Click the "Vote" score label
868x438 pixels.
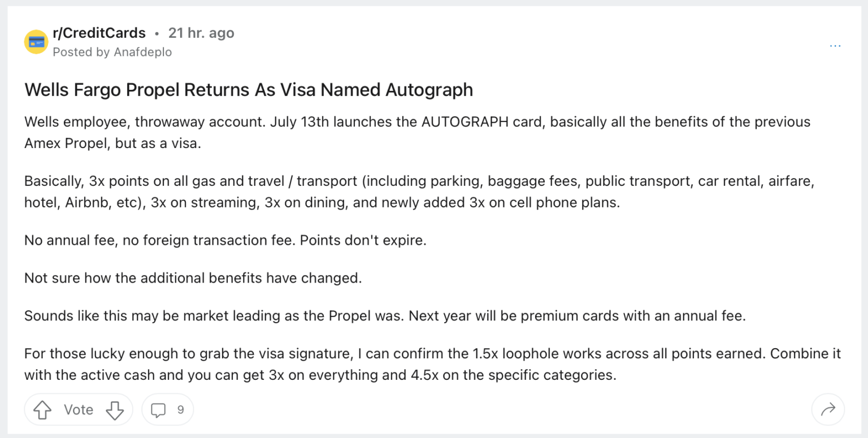pyautogui.click(x=79, y=410)
